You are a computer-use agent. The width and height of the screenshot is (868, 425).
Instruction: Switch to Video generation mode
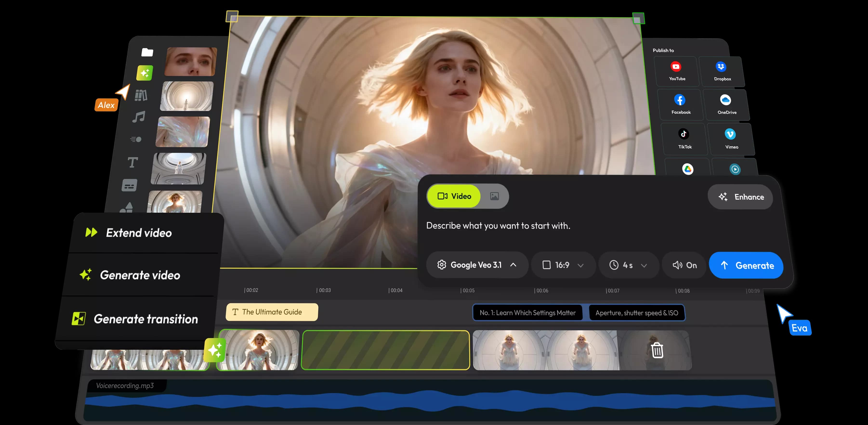[454, 196]
